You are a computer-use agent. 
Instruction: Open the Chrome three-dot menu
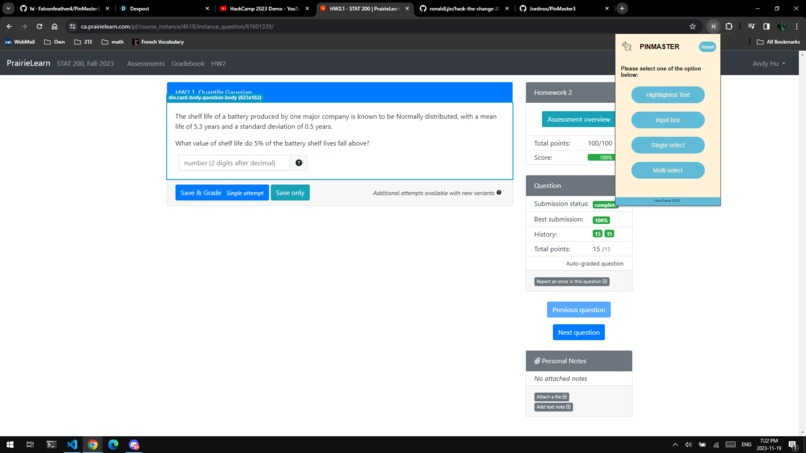click(x=797, y=26)
